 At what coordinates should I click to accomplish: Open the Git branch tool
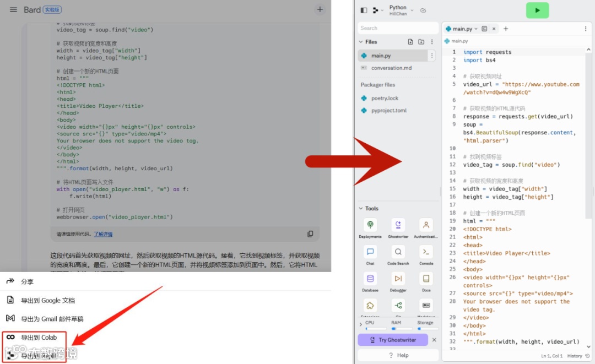[398, 306]
